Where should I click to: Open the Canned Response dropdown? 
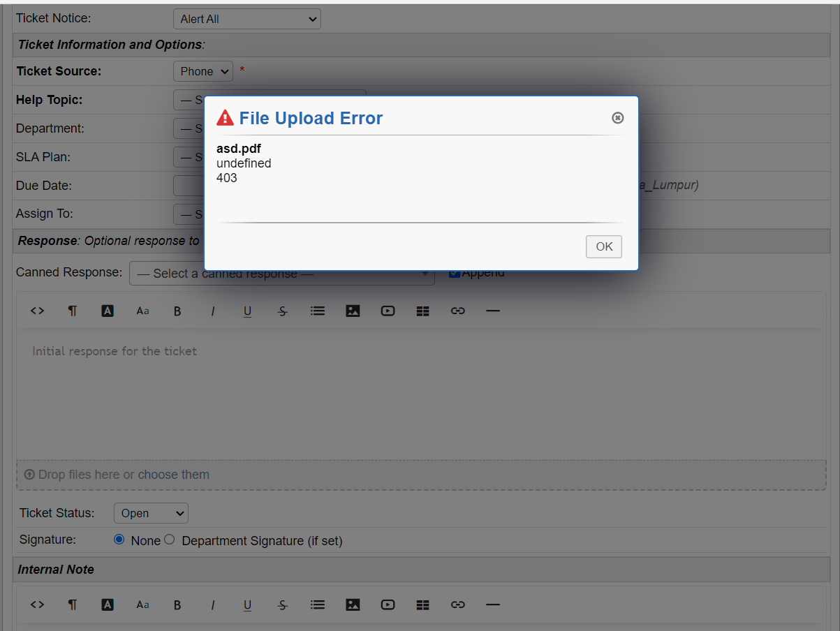click(281, 274)
